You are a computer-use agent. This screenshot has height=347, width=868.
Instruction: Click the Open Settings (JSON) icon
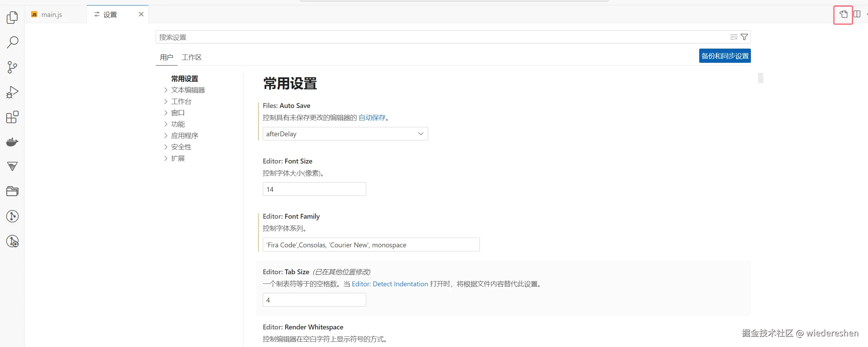[843, 14]
